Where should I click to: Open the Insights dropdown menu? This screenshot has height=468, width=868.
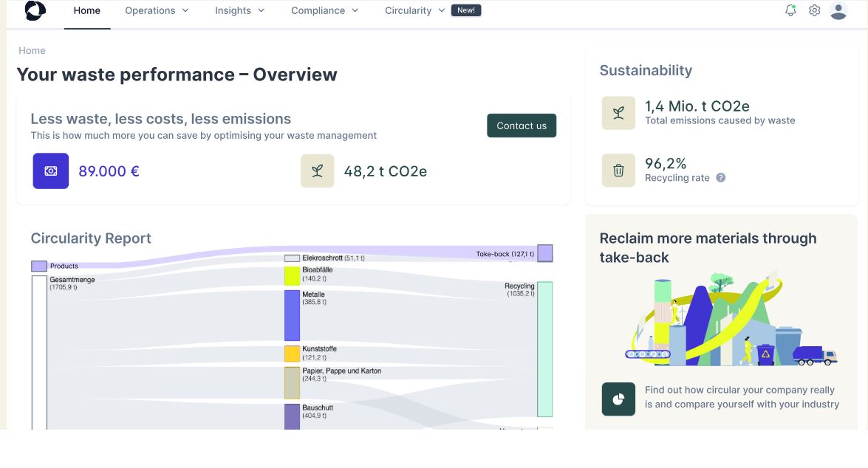[x=239, y=10]
